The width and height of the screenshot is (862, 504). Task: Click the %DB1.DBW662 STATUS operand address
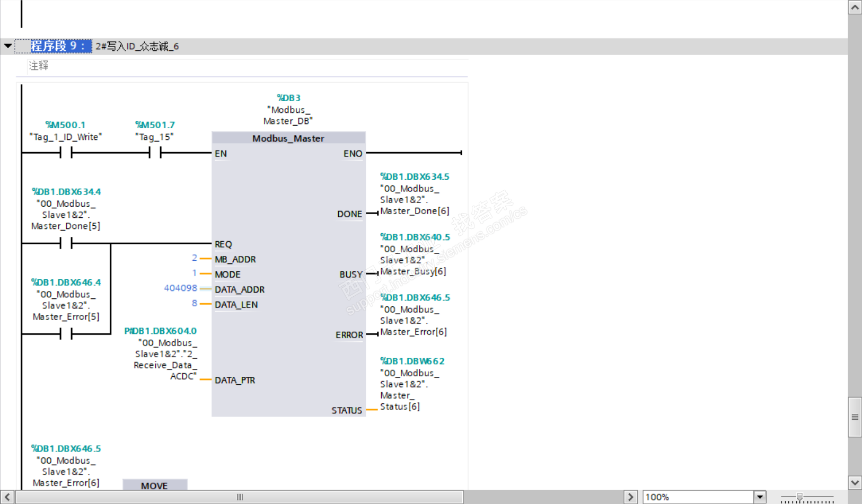coord(412,361)
